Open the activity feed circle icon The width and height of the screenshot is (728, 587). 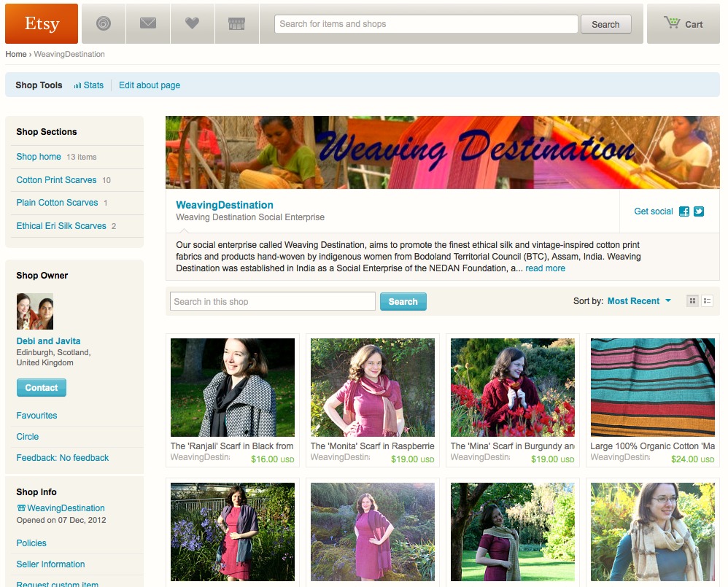point(104,23)
